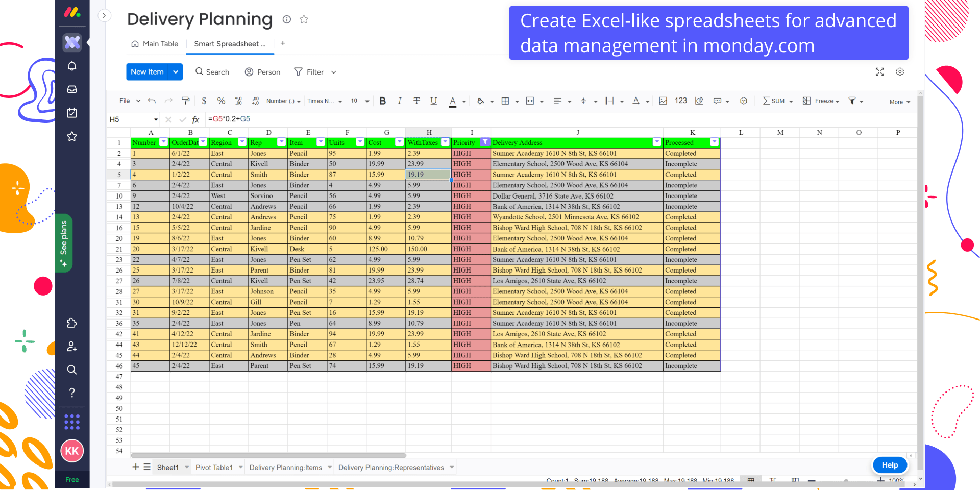Switch to the Pivot Table1 sheet tab
Viewport: 980px width, 490px height.
214,468
